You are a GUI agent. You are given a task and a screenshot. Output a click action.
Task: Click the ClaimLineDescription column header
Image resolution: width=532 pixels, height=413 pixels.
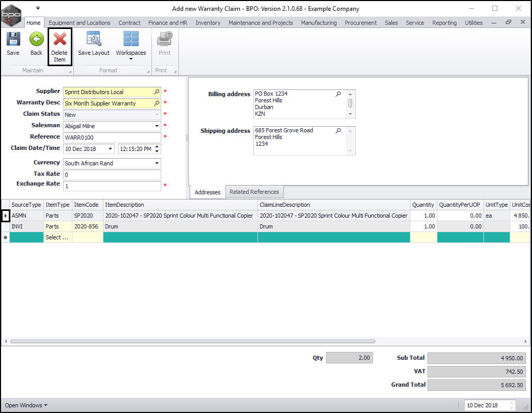[334, 205]
